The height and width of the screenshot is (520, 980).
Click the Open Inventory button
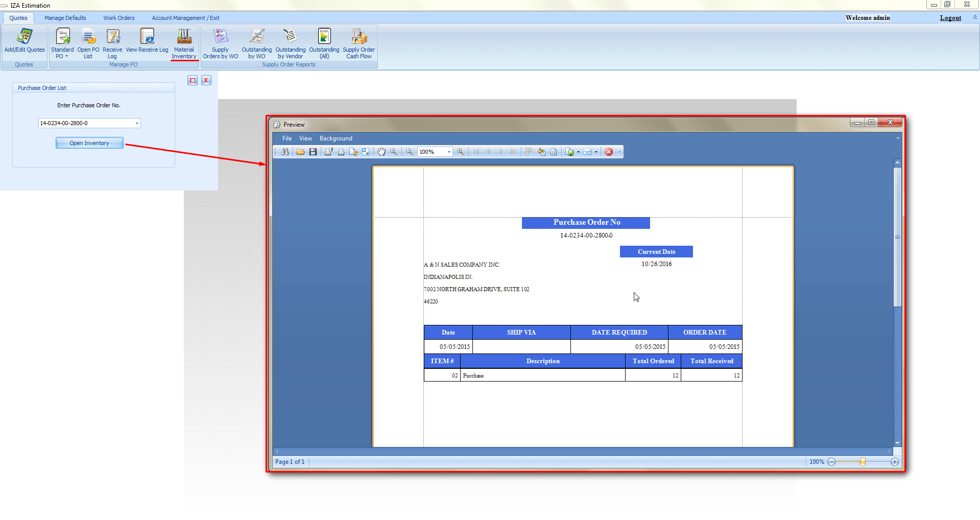pos(89,143)
